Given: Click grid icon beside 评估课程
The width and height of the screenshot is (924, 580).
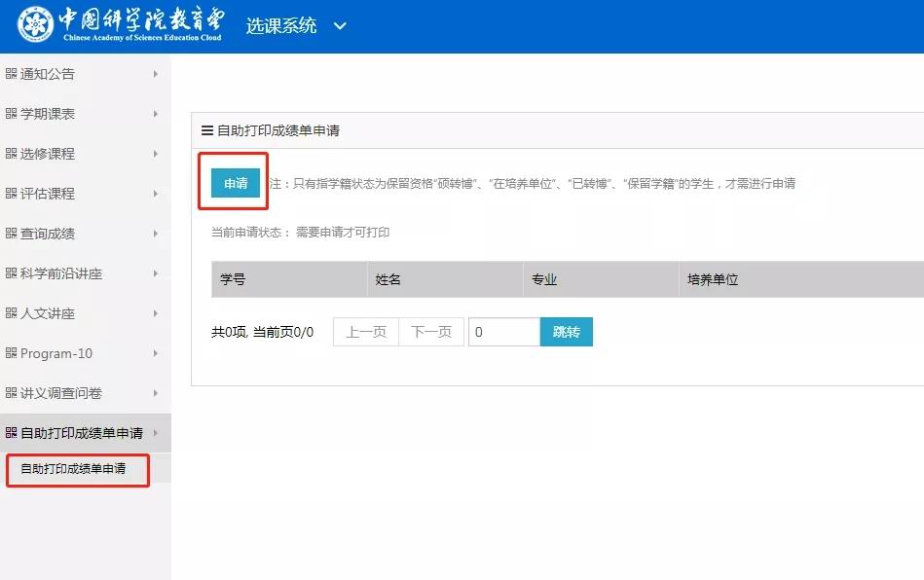Looking at the screenshot, I should [x=11, y=194].
